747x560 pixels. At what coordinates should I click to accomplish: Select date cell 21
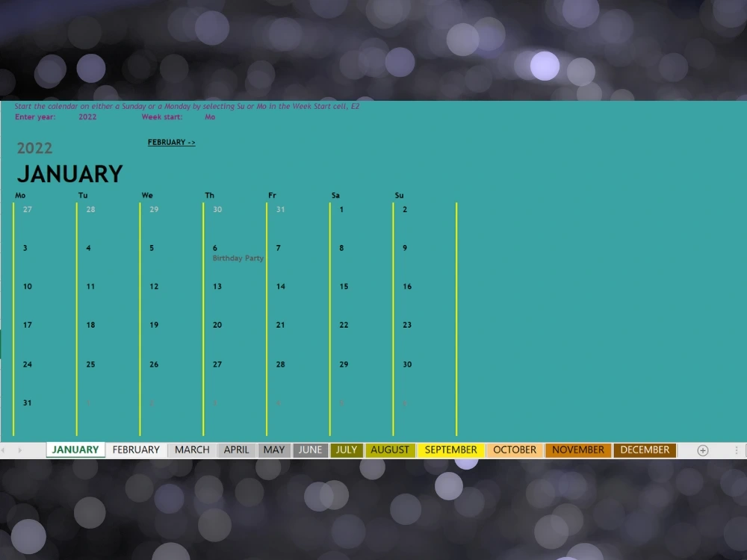point(281,325)
